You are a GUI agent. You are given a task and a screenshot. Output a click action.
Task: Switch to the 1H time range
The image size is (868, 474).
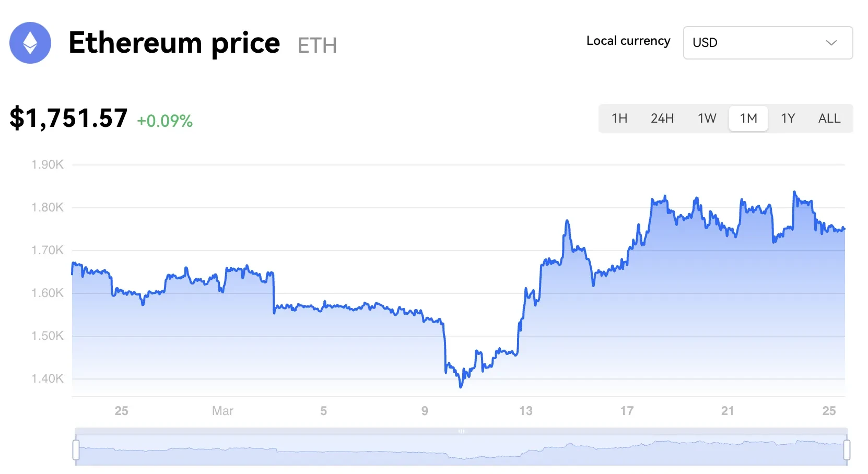click(x=619, y=118)
